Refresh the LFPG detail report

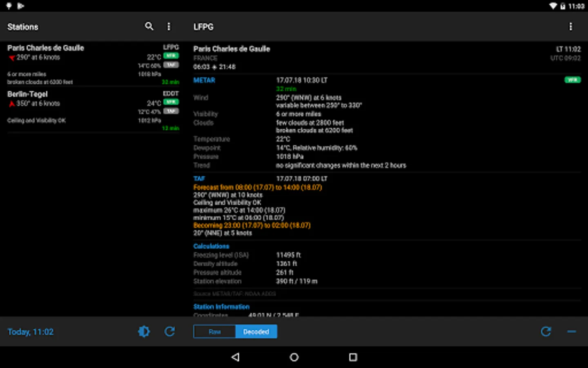546,331
